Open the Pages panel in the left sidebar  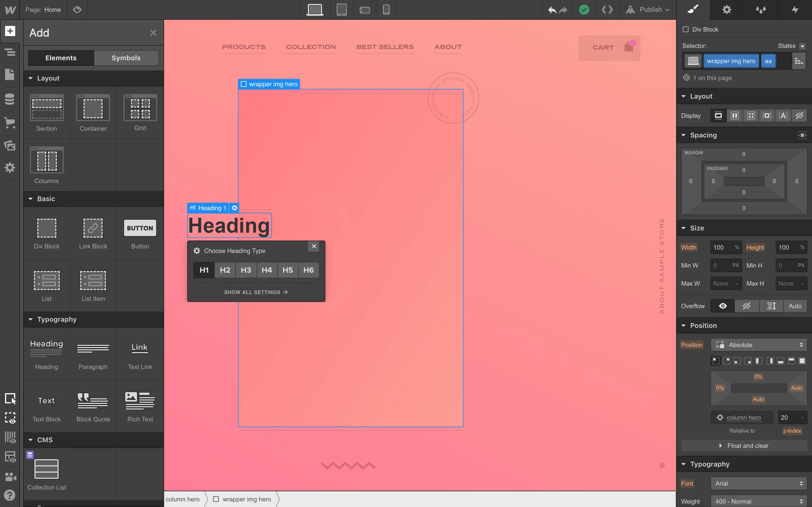tap(10, 74)
